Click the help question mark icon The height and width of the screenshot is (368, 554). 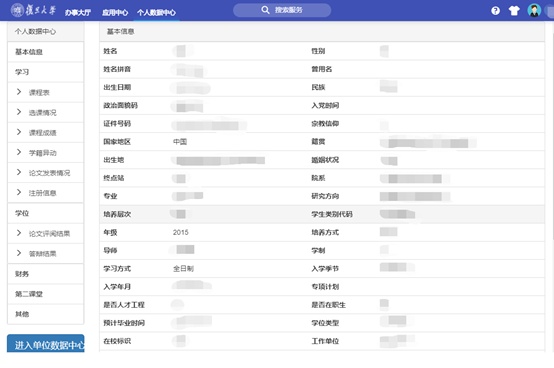click(495, 11)
